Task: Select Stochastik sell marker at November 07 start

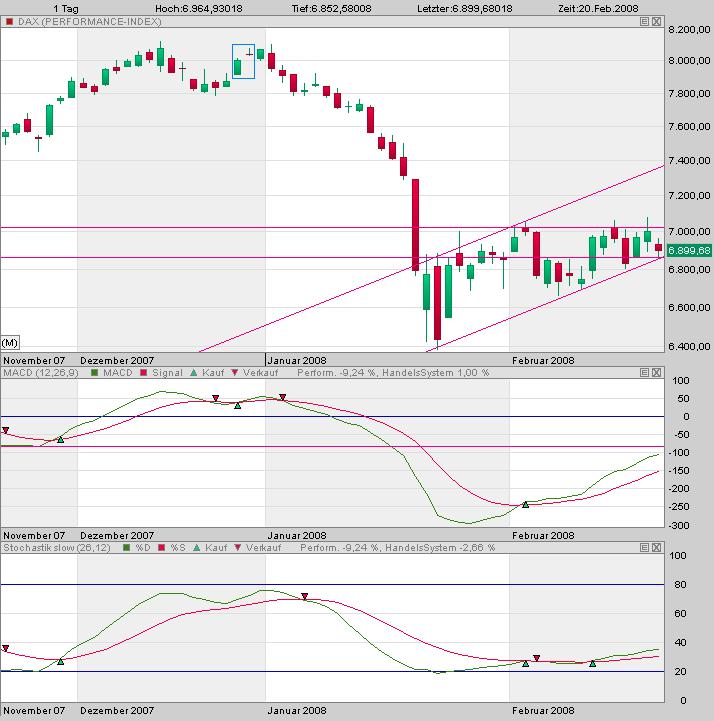Action: coord(6,648)
